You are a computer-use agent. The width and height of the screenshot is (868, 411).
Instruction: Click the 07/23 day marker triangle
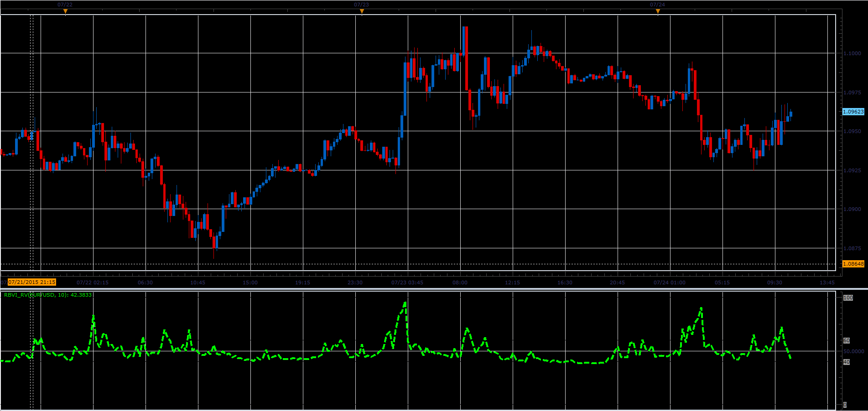pyautogui.click(x=362, y=11)
